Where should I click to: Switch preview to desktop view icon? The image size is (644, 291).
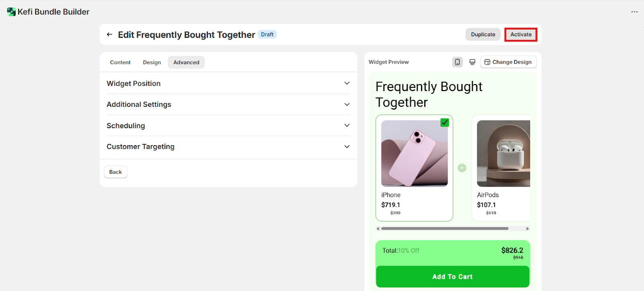point(472,62)
